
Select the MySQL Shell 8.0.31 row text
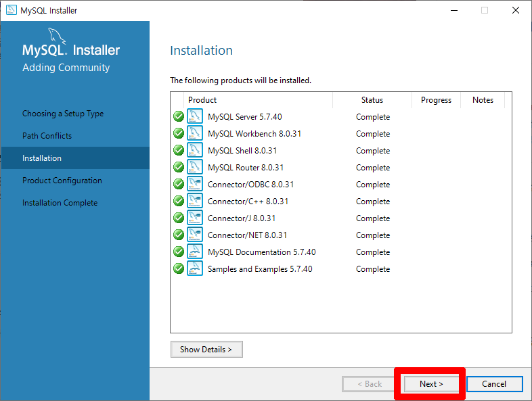(242, 151)
